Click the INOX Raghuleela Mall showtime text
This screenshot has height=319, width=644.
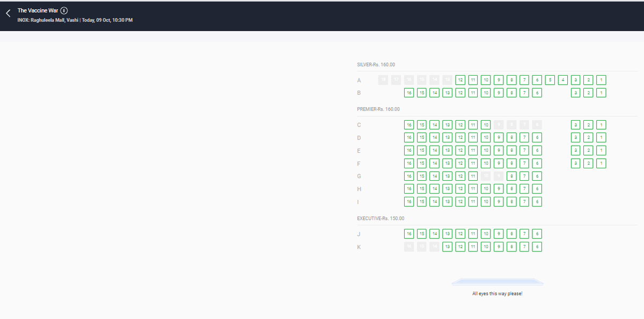tap(75, 20)
